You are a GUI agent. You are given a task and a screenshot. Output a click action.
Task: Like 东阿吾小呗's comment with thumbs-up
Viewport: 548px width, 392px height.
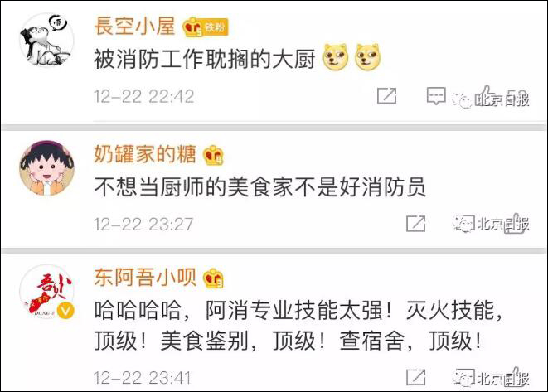(516, 376)
